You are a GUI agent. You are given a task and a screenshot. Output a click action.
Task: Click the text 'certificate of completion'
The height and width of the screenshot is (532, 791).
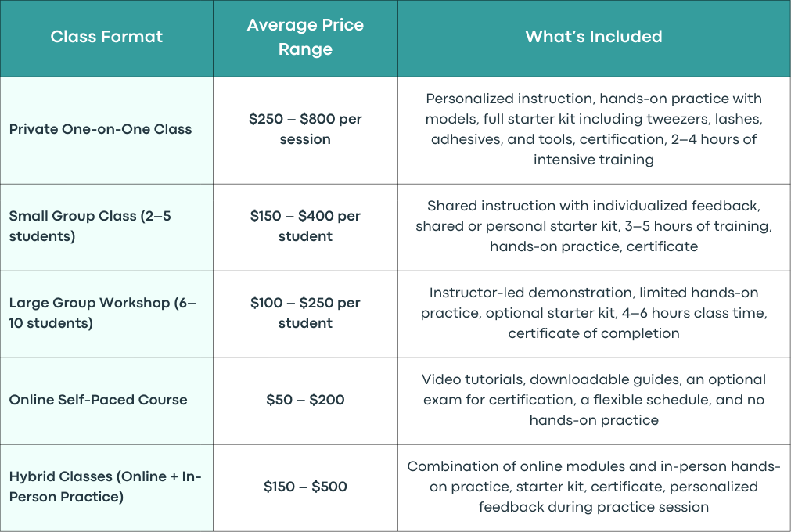594,333
